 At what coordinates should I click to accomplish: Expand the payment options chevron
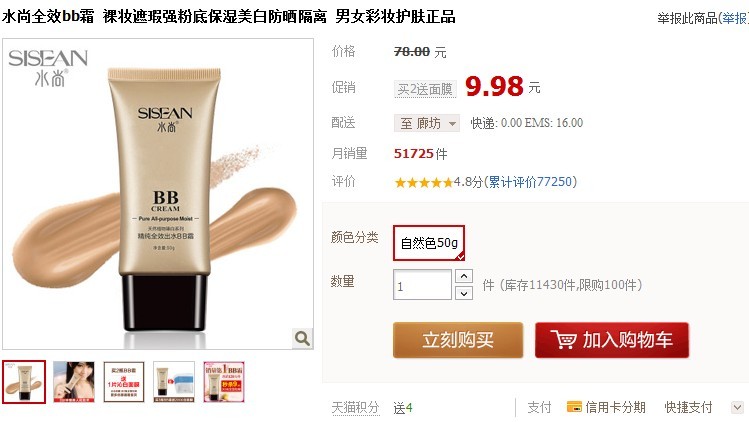738,407
